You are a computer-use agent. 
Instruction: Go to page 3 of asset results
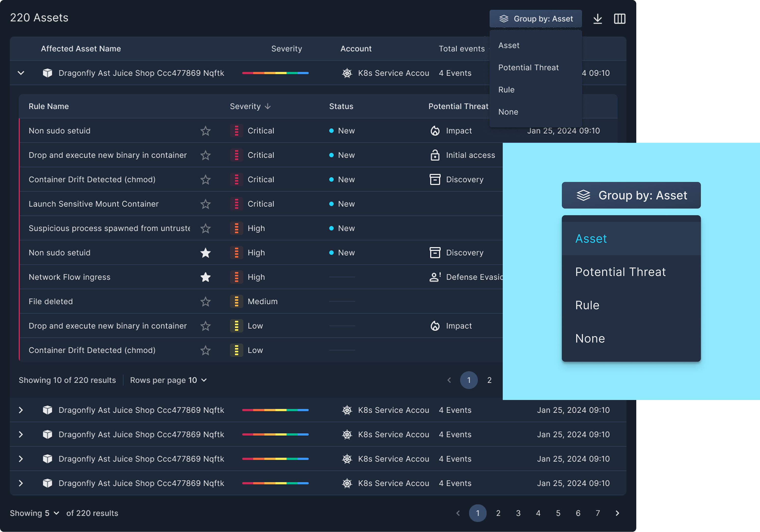(x=518, y=513)
